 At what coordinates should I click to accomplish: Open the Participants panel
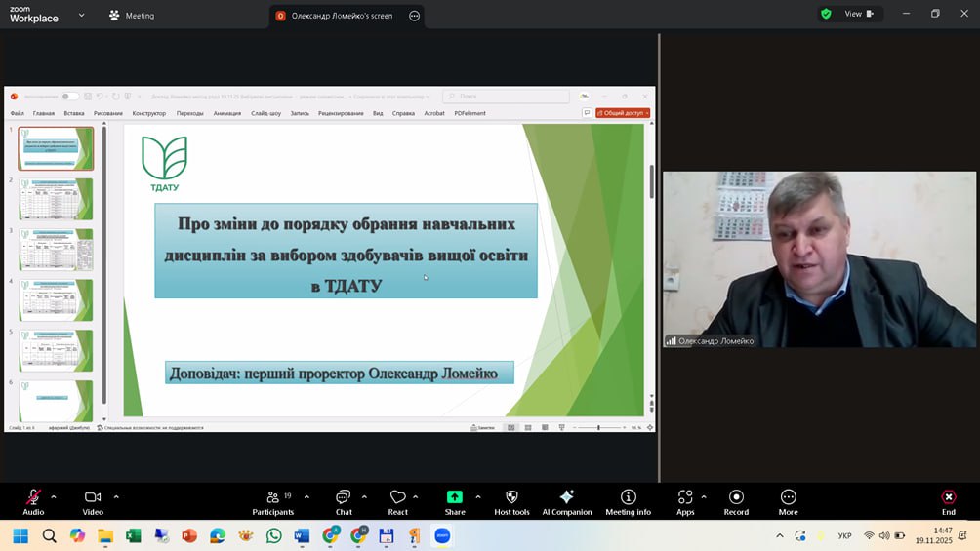(x=273, y=502)
